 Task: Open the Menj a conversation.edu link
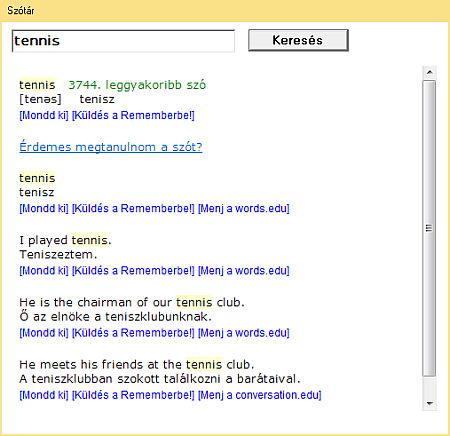tap(260, 395)
